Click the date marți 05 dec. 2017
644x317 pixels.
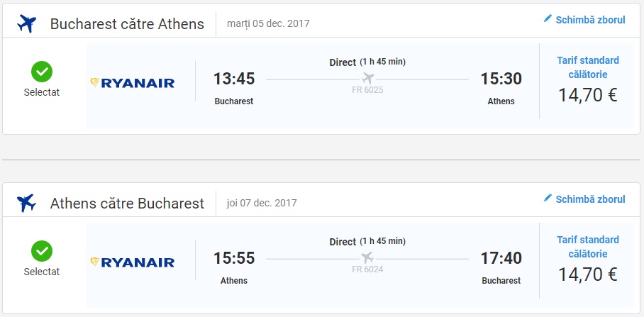coord(268,23)
